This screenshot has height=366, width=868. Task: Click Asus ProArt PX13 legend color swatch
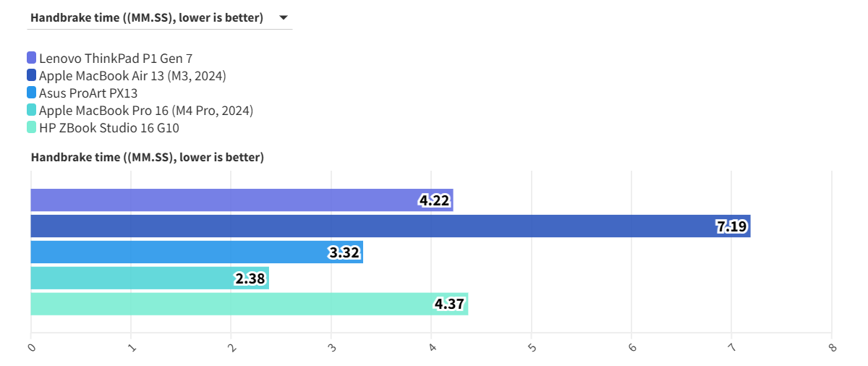31,93
